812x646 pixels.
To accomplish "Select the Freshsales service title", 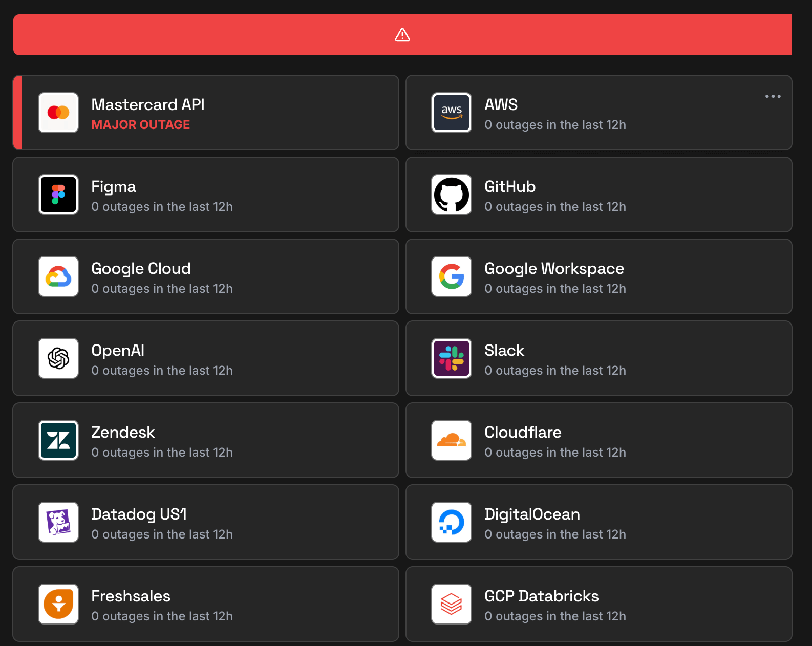I will coord(131,596).
